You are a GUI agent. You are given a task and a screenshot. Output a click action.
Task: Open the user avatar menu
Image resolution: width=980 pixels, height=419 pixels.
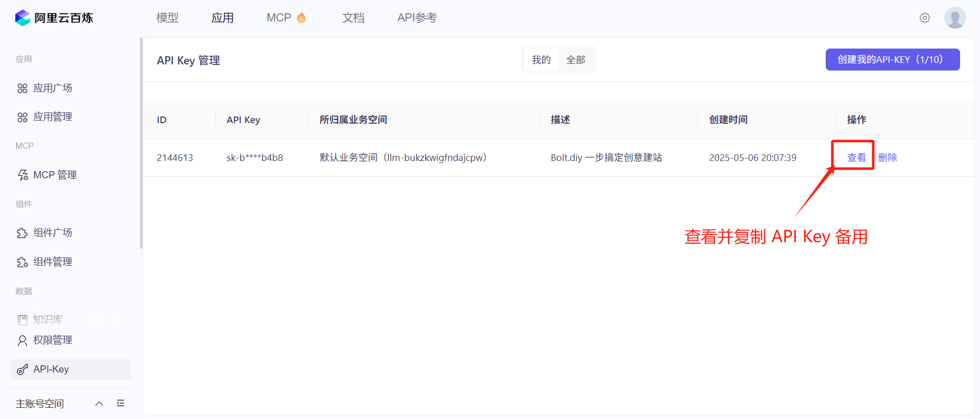click(x=954, y=18)
